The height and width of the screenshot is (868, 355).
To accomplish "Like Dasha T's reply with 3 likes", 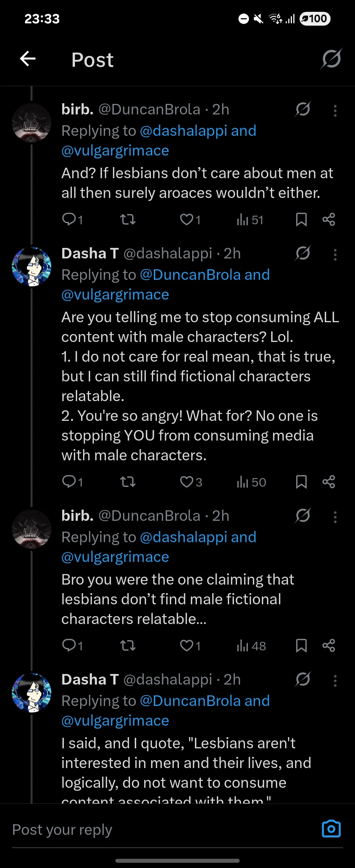I will click(x=191, y=482).
